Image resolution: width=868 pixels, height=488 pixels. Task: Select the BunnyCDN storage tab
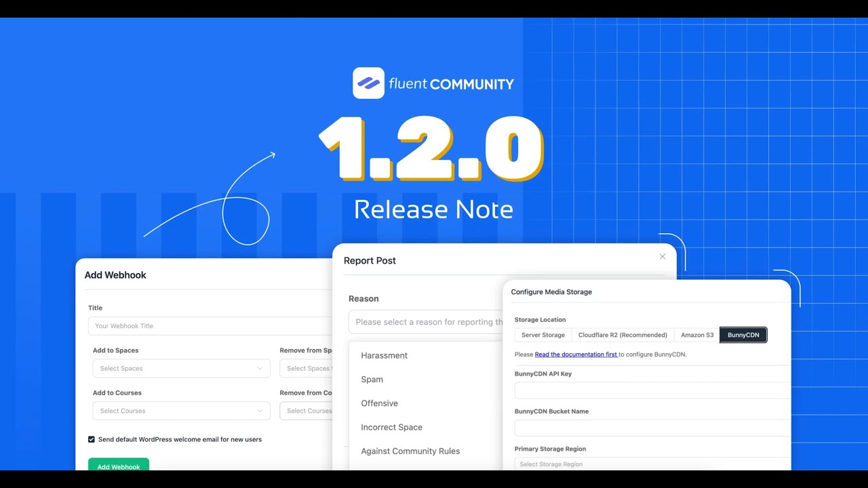click(x=743, y=335)
